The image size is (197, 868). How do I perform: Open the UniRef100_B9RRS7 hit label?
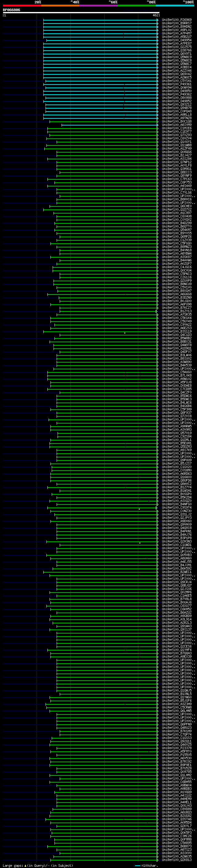pos(177,23)
